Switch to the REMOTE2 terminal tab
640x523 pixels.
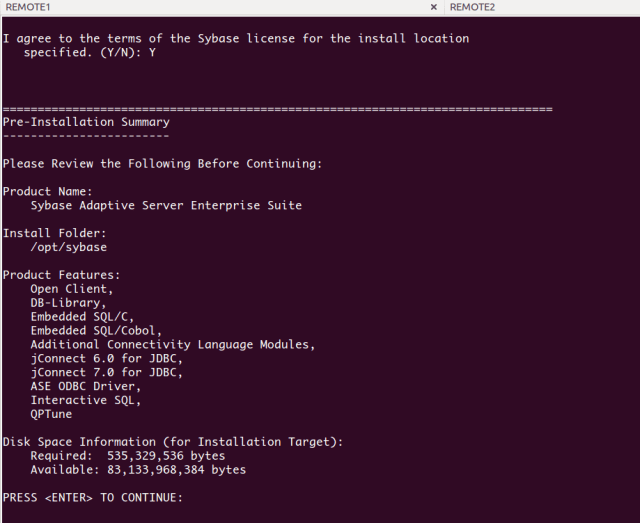tap(542, 7)
